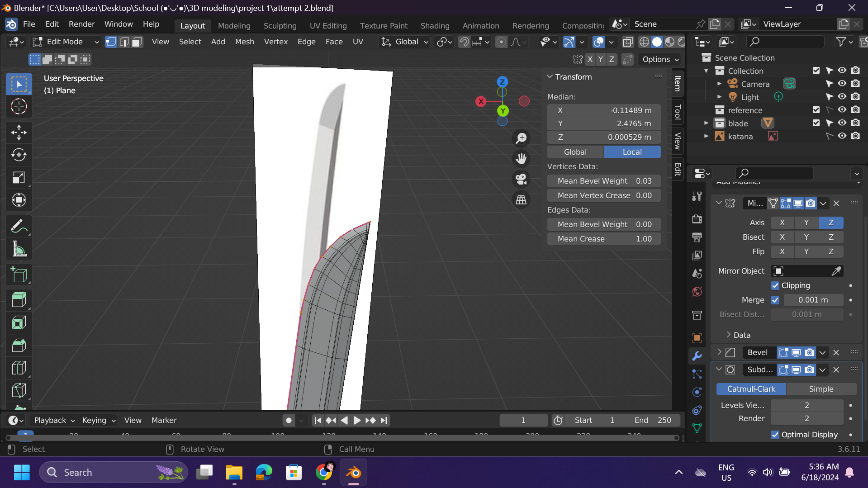Image resolution: width=868 pixels, height=488 pixels.
Task: Enable Bisect Y toggle
Action: click(806, 237)
